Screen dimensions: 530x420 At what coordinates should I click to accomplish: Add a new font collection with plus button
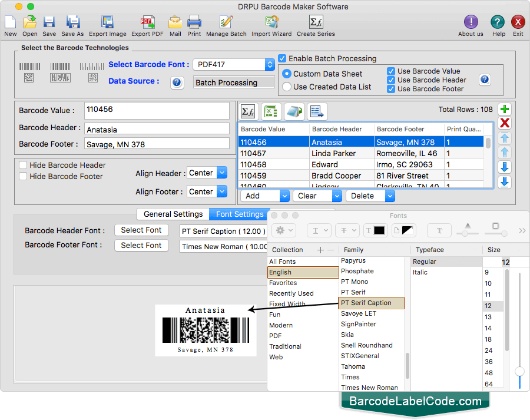pyautogui.click(x=320, y=250)
